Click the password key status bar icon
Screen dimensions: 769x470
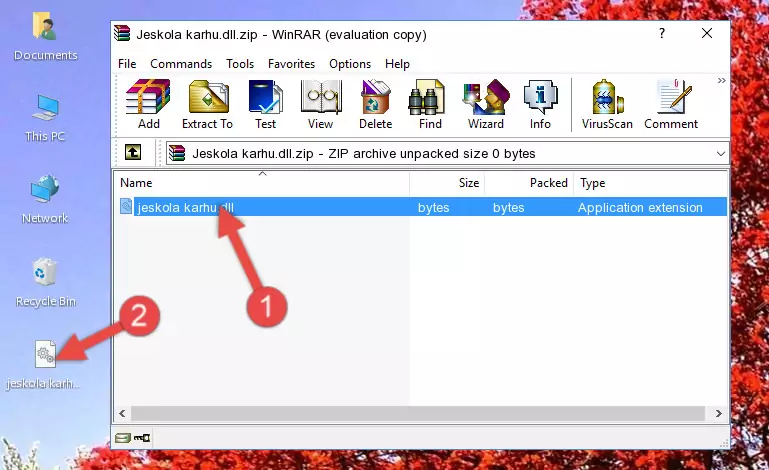coord(142,438)
